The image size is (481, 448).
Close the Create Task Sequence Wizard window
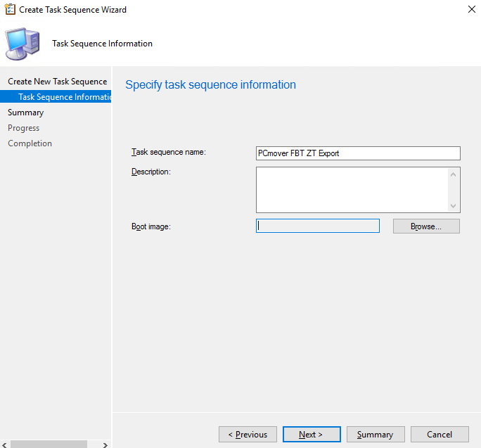(x=471, y=9)
